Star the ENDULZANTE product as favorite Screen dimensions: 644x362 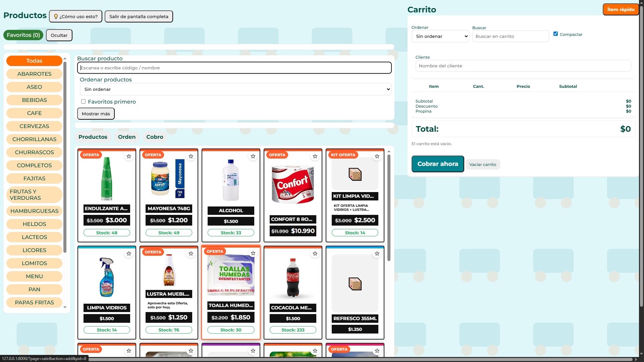pyautogui.click(x=129, y=157)
